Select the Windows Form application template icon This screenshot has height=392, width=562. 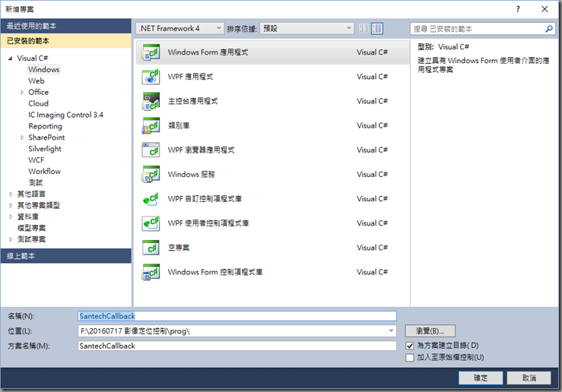pos(151,52)
